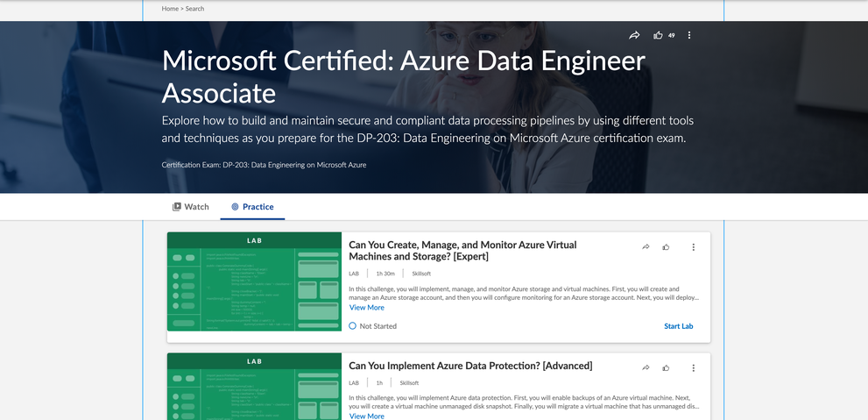Share the Azure Virtual Machines and Storage lab

tap(646, 247)
